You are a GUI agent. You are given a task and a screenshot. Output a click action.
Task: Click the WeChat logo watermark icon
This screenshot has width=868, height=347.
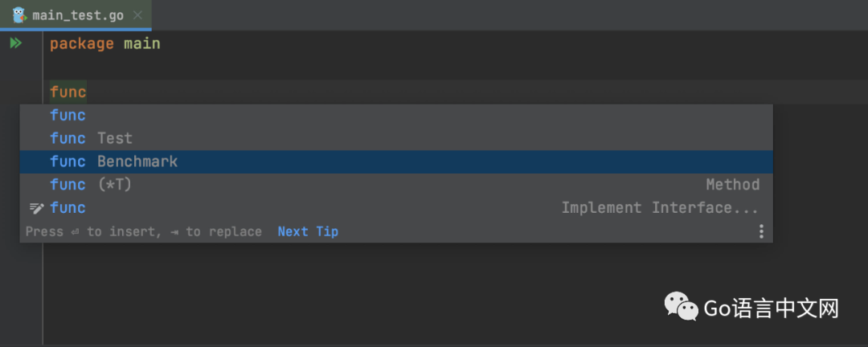pyautogui.click(x=680, y=306)
